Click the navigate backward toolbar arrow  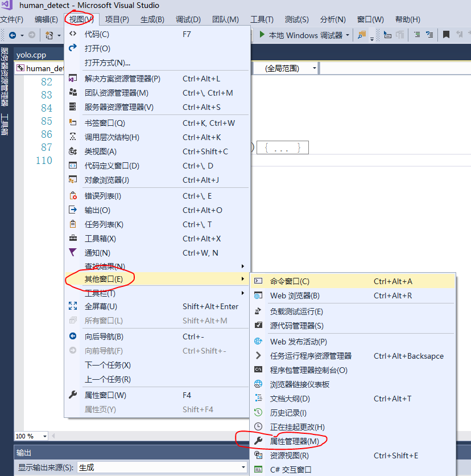point(13,35)
